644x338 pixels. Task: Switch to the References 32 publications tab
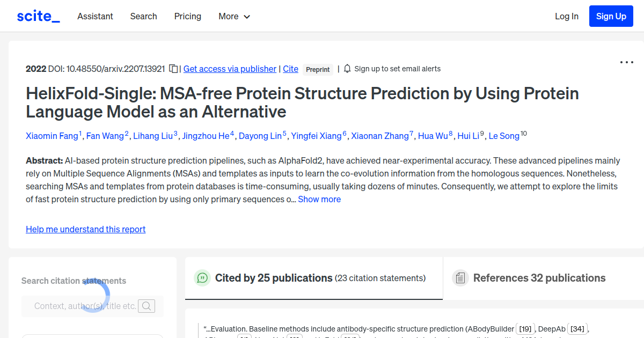coord(539,278)
